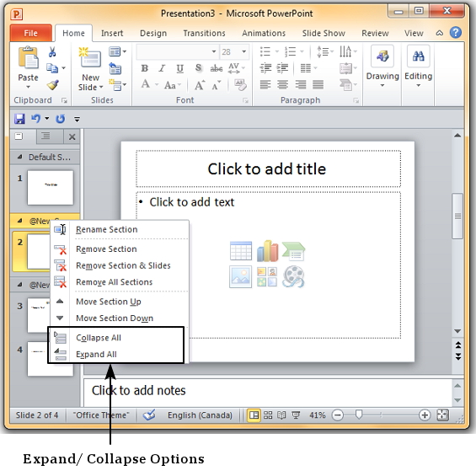This screenshot has height=476, width=476.
Task: Click the spell check icon in status bar
Action: tap(149, 415)
